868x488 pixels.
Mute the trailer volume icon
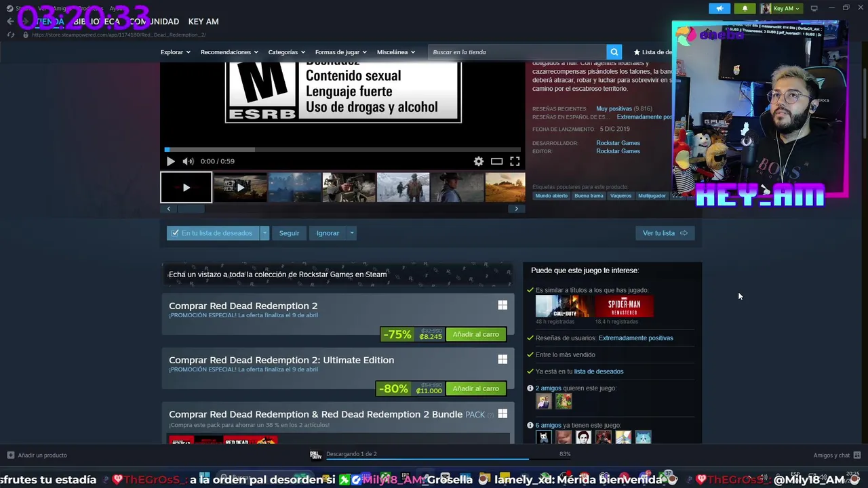[188, 161]
